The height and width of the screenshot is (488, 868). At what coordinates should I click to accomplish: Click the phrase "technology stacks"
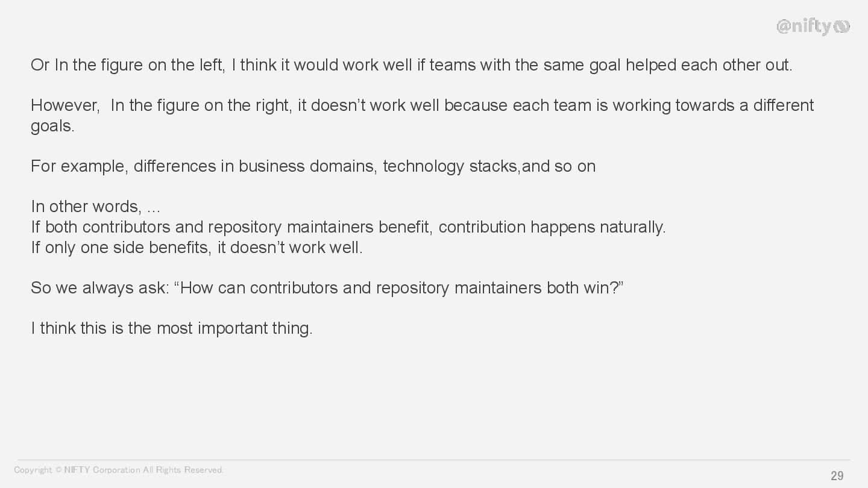(x=450, y=166)
